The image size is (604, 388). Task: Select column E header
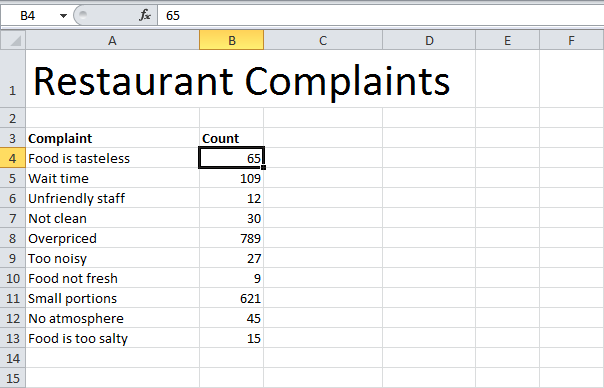(507, 40)
